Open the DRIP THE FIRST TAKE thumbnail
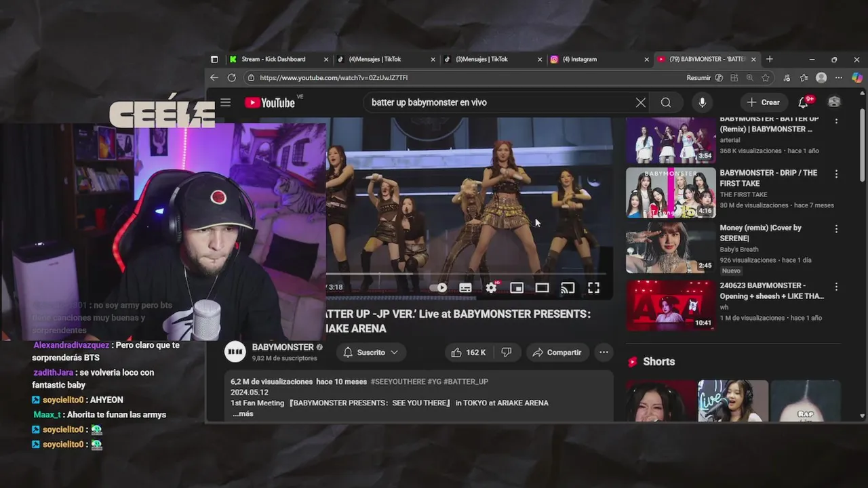Image resolution: width=868 pixels, height=488 pixels. 671,193
